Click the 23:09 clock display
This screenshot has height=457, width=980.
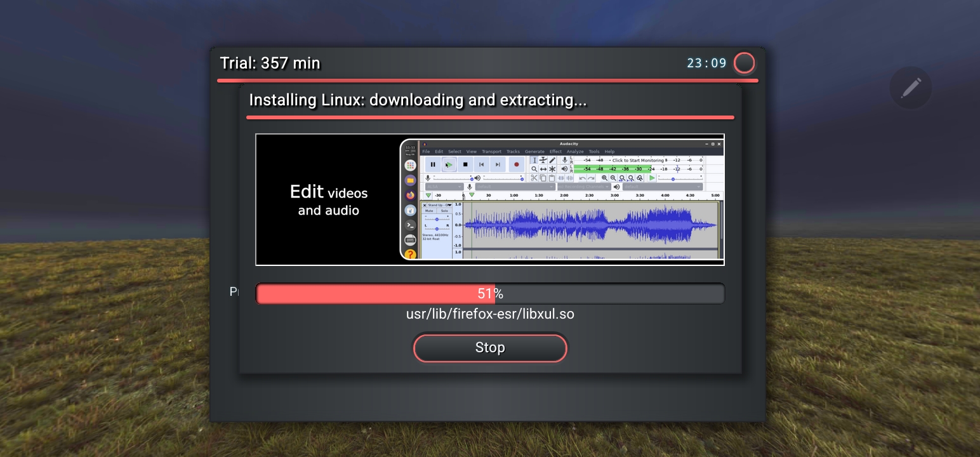tap(706, 63)
